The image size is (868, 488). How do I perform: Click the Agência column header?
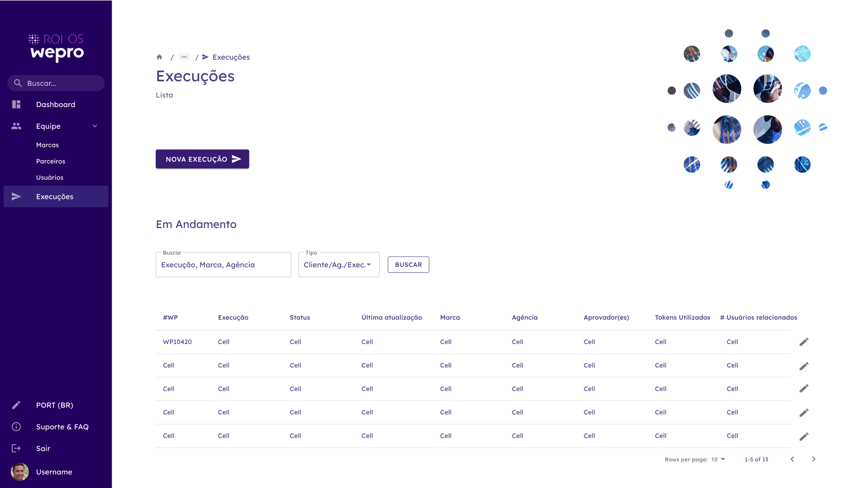point(525,317)
